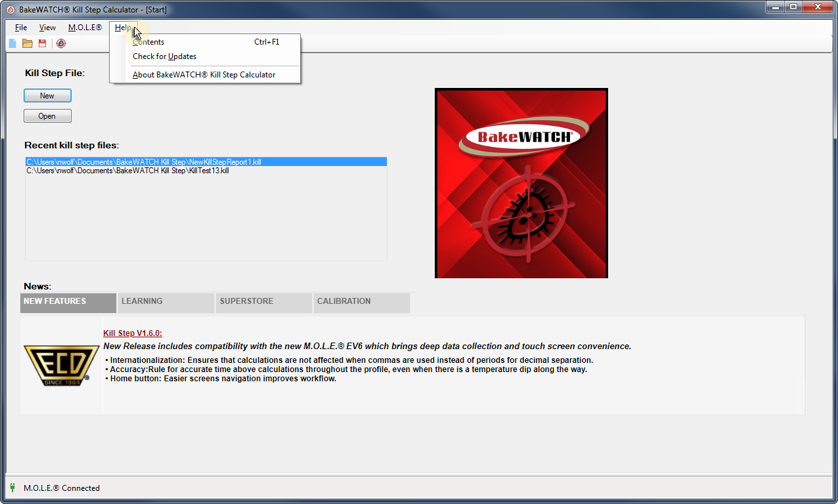
Task: Open the View menu
Action: coord(47,28)
